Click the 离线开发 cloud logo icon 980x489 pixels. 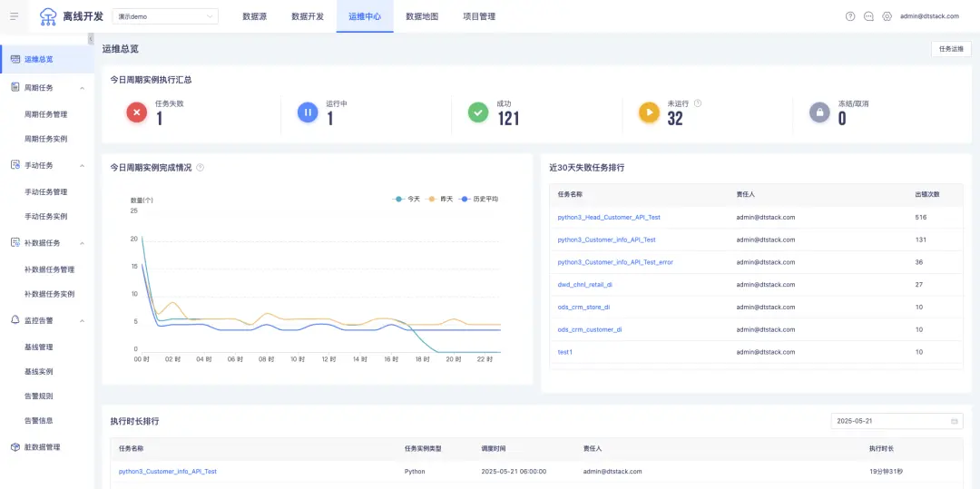[48, 17]
